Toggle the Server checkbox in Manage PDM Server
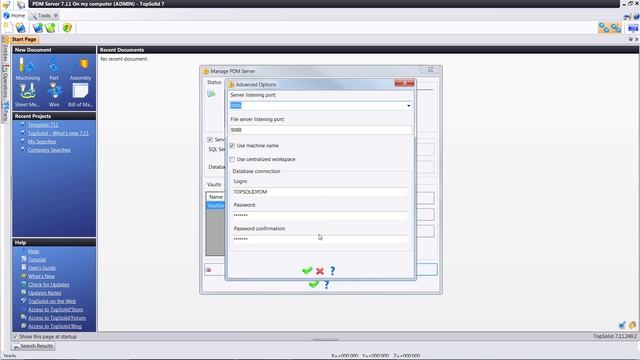This screenshot has width=640, height=360. click(x=210, y=140)
